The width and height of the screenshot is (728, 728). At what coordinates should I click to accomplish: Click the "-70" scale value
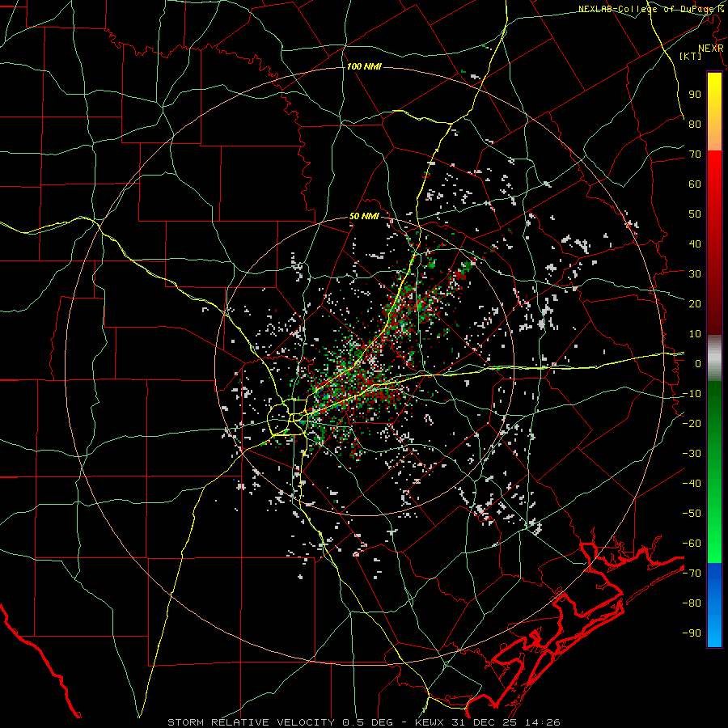pyautogui.click(x=692, y=574)
